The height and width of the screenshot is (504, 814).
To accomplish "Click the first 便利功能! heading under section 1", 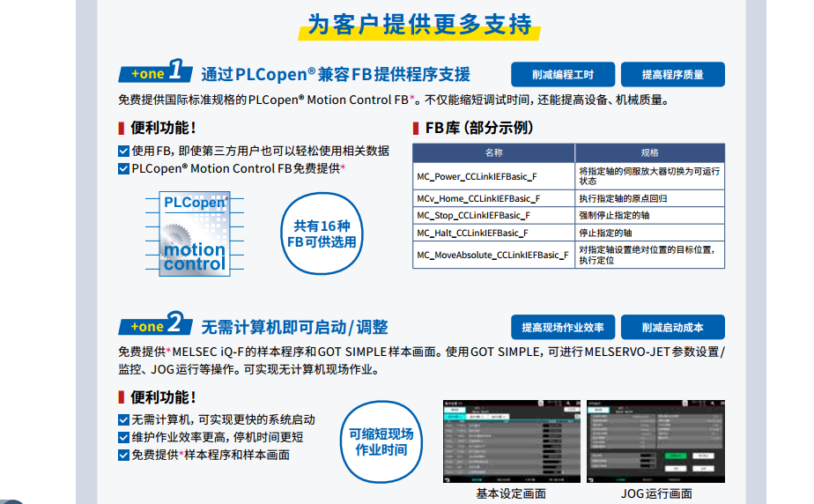I will click(x=163, y=128).
